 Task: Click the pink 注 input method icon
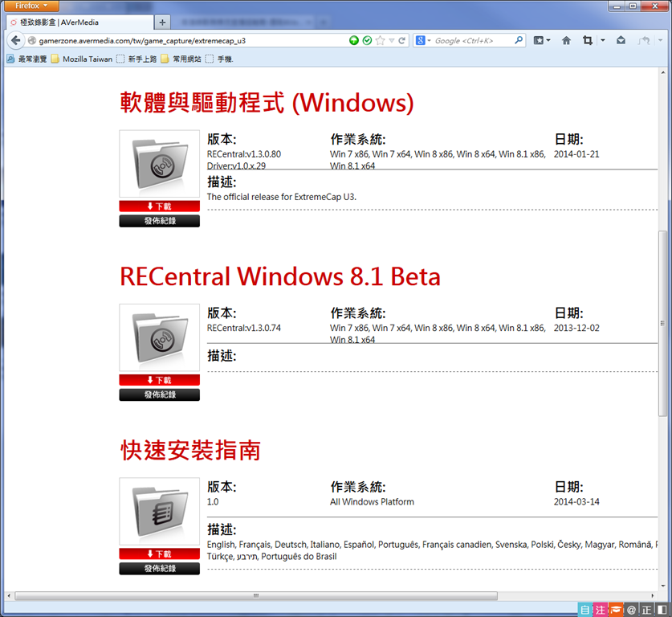(601, 610)
